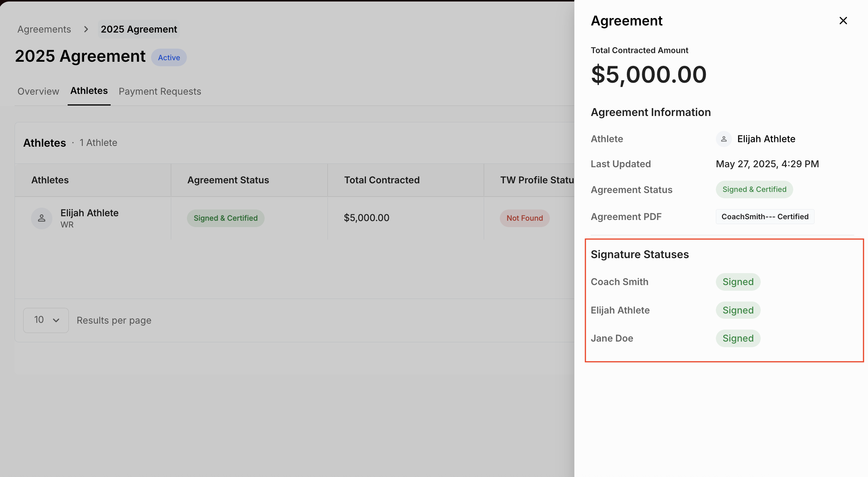Switch to the Overview tab
868x477 pixels.
(38, 91)
